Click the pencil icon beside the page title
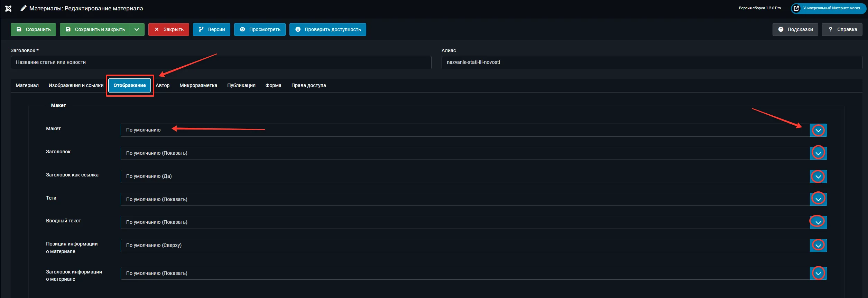The height and width of the screenshot is (298, 868). pos(24,8)
